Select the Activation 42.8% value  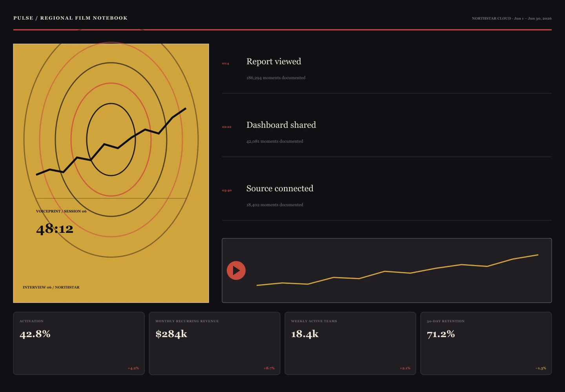point(35,334)
